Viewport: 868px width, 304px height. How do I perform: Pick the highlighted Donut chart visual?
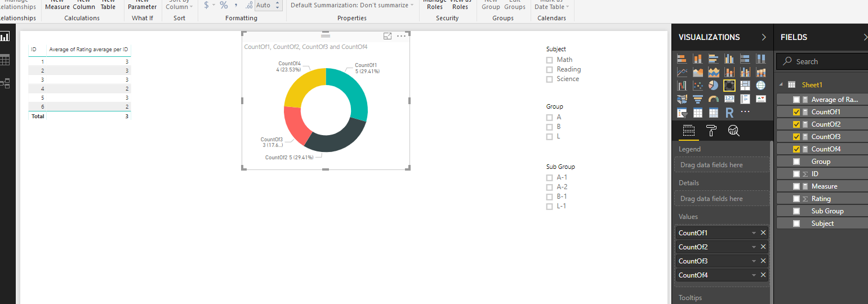coord(729,86)
